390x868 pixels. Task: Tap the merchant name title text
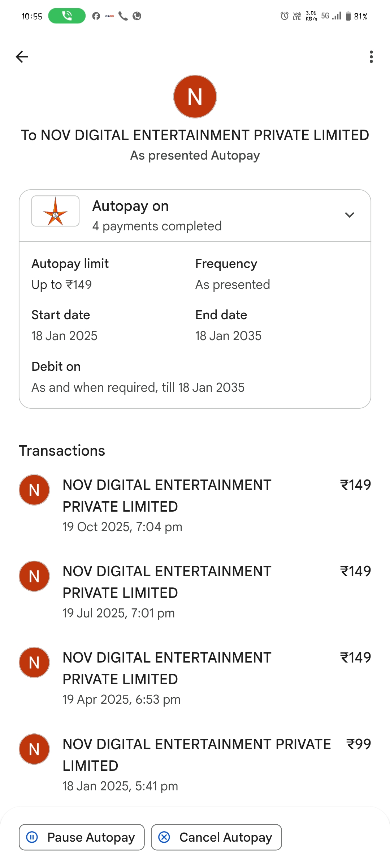click(x=195, y=135)
